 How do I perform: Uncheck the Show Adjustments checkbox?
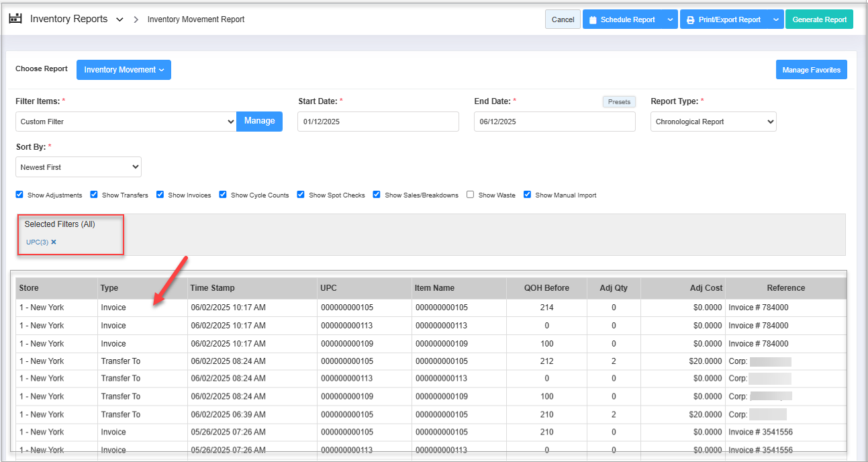19,195
